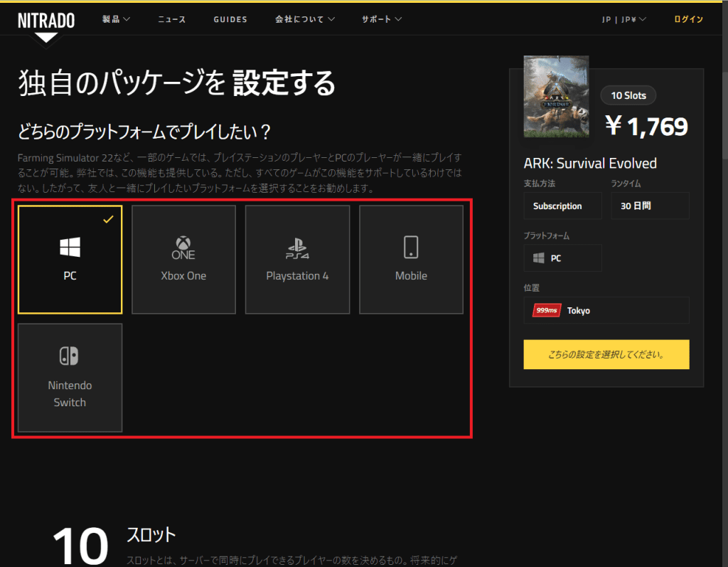Click the スロット heading

151,535
